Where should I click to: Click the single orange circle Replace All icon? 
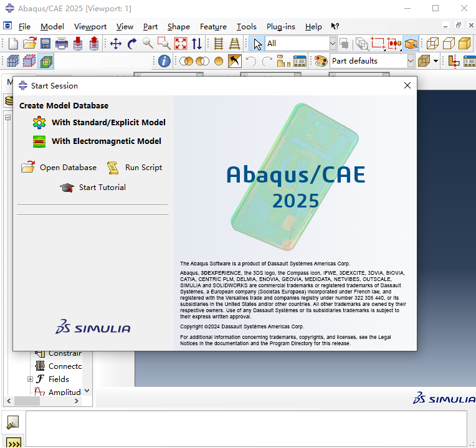pyautogui.click(x=219, y=61)
